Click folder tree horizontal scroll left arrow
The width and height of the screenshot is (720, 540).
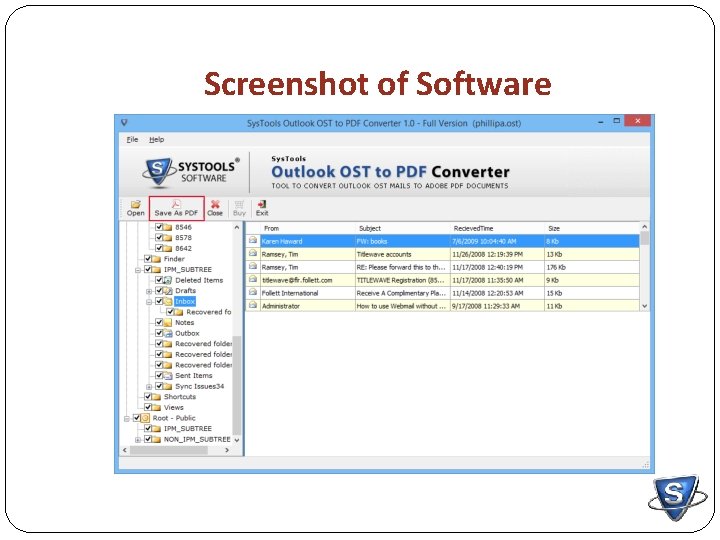point(125,450)
